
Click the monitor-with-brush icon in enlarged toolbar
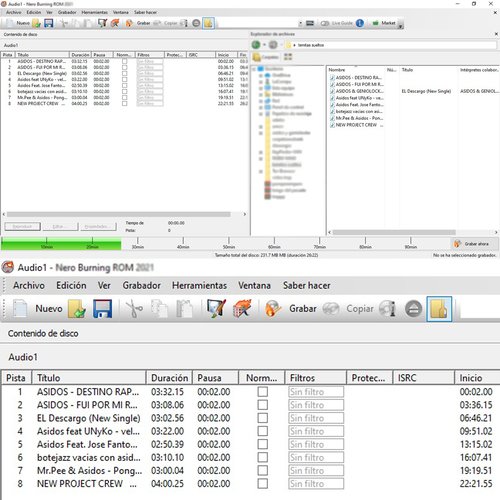216,308
